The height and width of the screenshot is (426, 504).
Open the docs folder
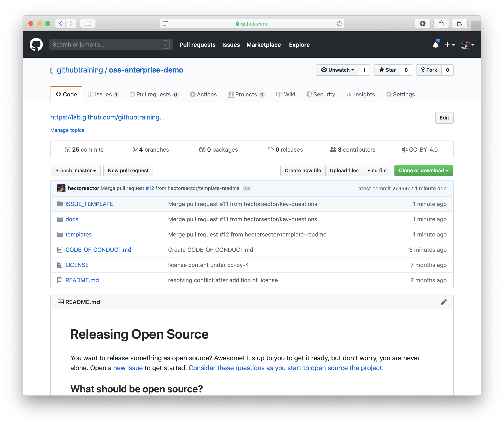click(72, 219)
